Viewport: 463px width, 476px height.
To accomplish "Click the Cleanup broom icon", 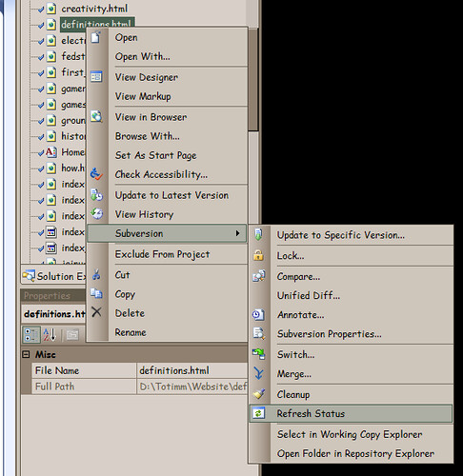I will pyautogui.click(x=259, y=394).
